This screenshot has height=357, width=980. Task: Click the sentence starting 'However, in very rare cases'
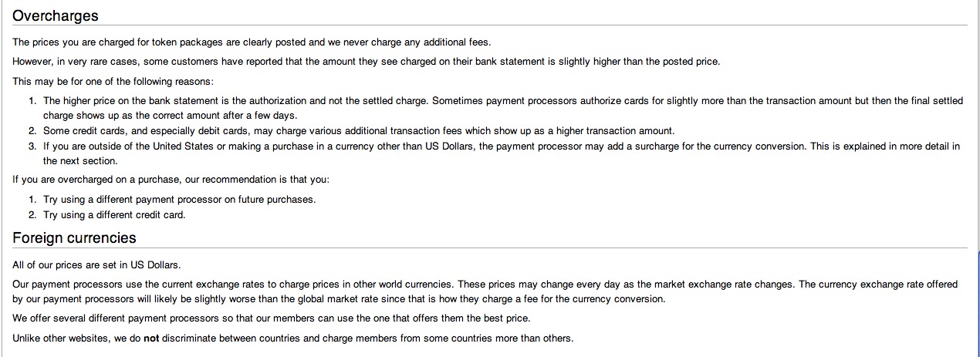[x=366, y=62]
